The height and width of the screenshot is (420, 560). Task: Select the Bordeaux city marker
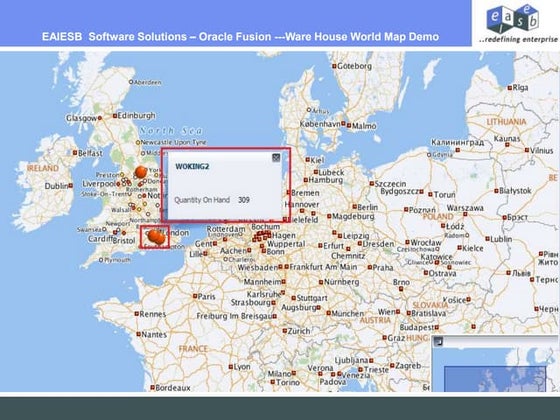[152, 388]
